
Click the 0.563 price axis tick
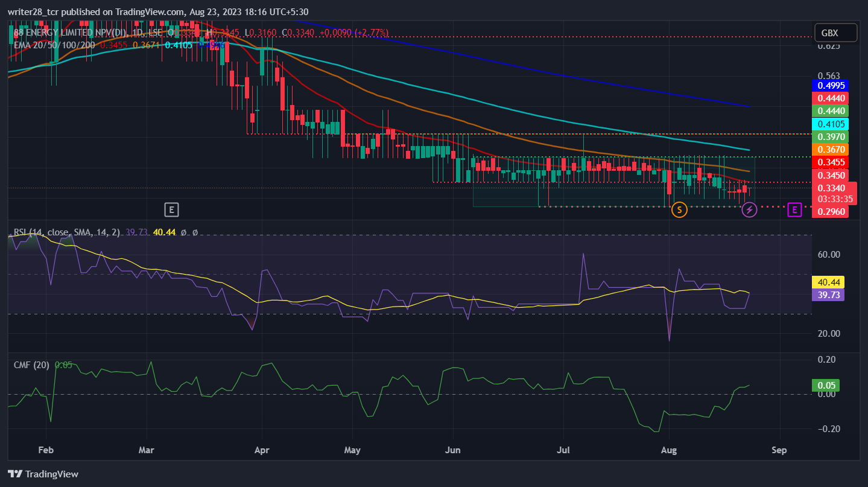tap(829, 76)
